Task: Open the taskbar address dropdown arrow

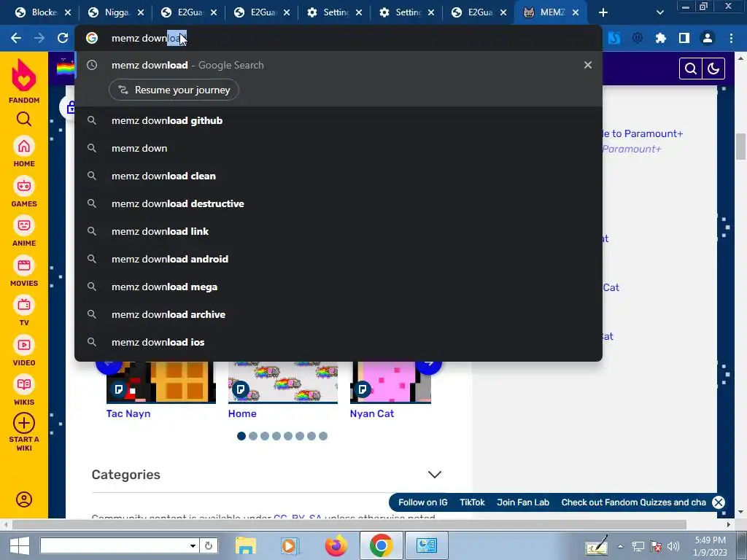Action: (193, 545)
